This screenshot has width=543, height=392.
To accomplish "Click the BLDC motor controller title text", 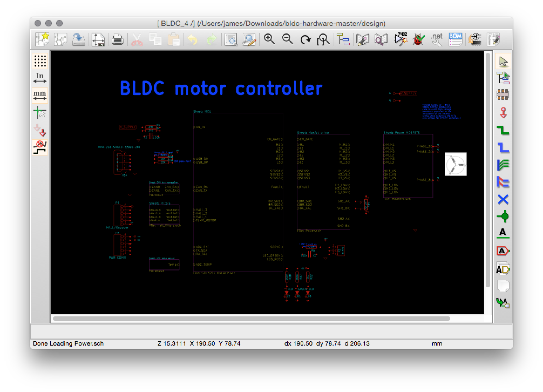I will click(x=221, y=88).
